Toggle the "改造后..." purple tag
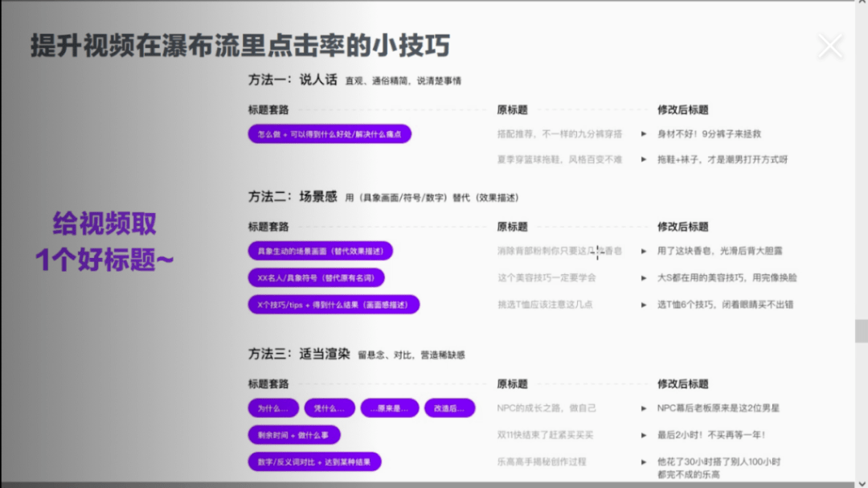The height and width of the screenshot is (488, 868). click(x=449, y=408)
